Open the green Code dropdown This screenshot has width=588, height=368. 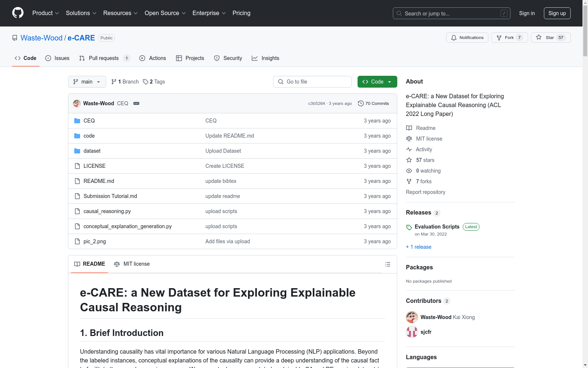(x=377, y=82)
